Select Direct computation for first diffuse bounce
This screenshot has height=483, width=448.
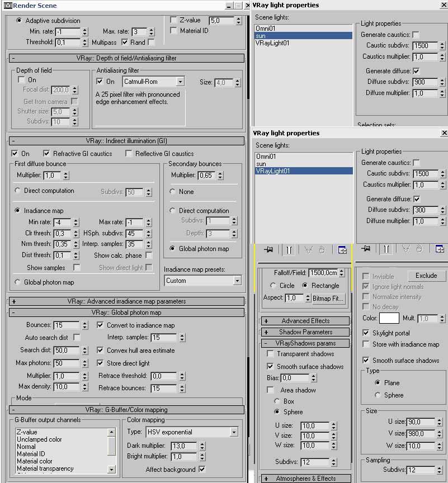[17, 191]
